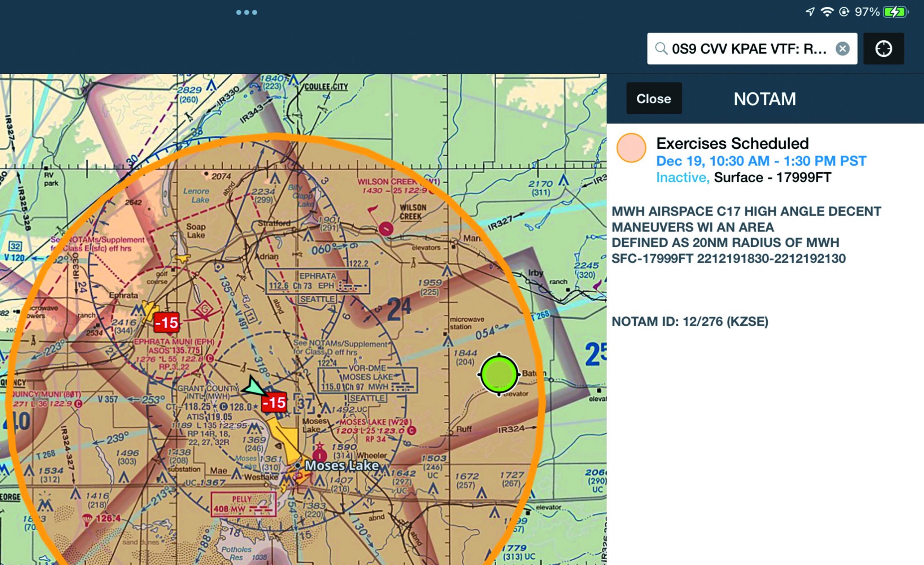
Task: Tap the -15 marker near Grant County Intl
Action: pyautogui.click(x=274, y=402)
